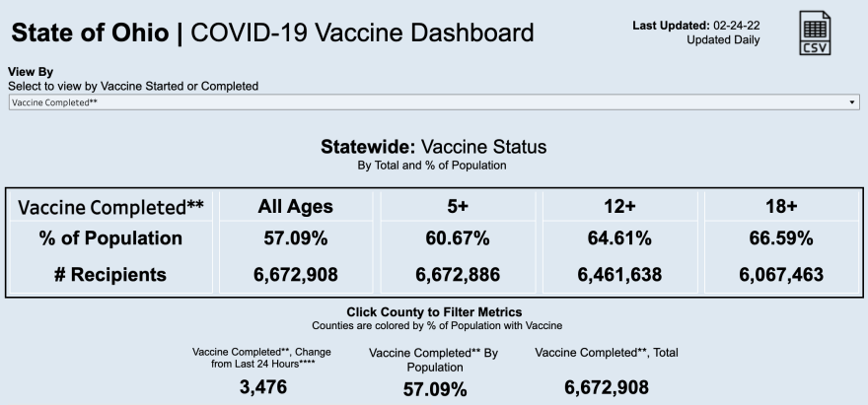868x405 pixels.
Task: Click the 6,067,463 recipients count
Action: [781, 275]
